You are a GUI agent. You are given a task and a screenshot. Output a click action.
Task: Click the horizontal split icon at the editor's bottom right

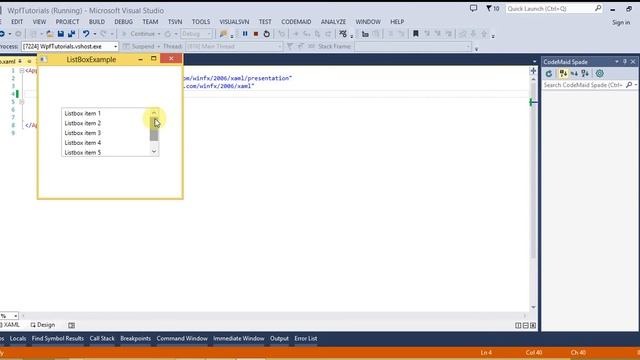tap(526, 325)
